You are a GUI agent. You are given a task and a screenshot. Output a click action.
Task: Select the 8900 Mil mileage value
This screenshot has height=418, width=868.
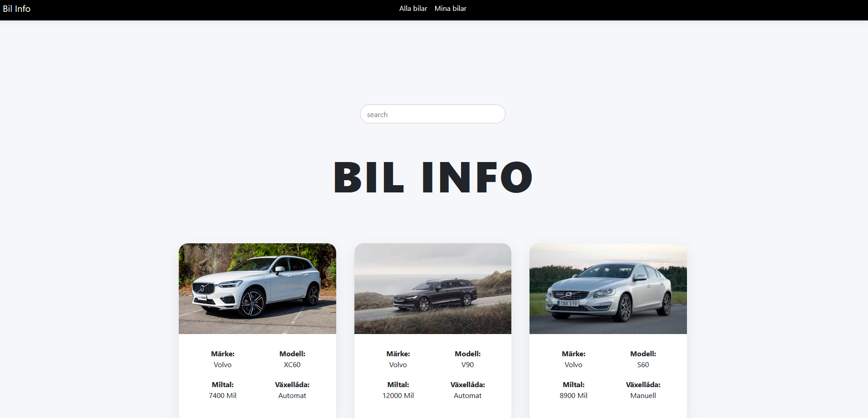coord(574,396)
